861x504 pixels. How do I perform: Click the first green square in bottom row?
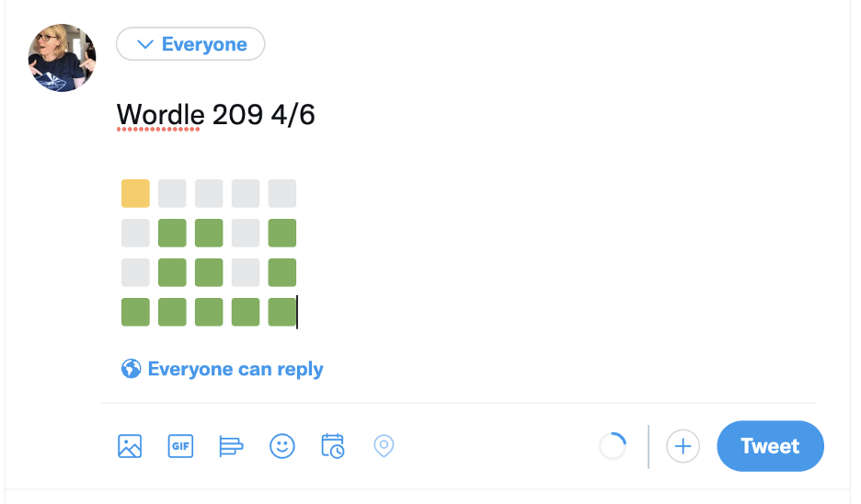pyautogui.click(x=135, y=313)
